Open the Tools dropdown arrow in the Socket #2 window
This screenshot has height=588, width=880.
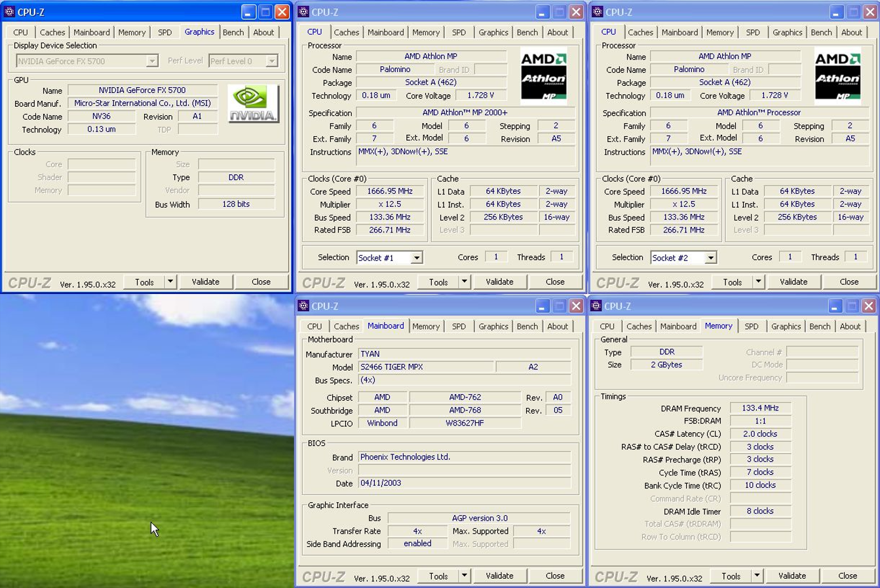click(x=759, y=282)
